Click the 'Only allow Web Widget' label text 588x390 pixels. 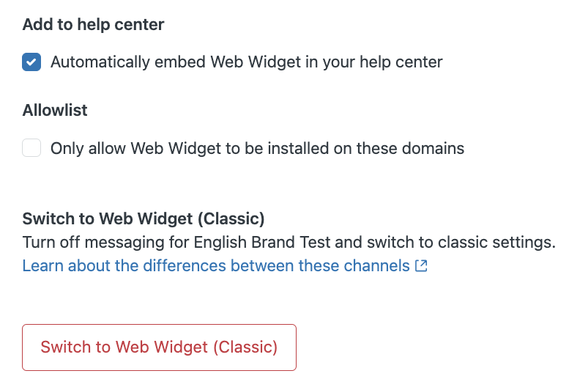[x=257, y=149]
